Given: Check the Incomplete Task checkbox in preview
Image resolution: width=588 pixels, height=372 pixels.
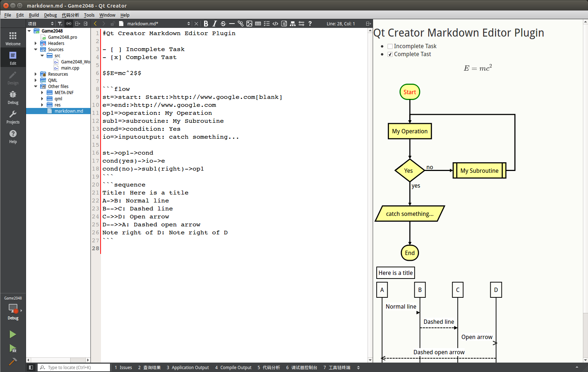Looking at the screenshot, I should click(x=390, y=46).
